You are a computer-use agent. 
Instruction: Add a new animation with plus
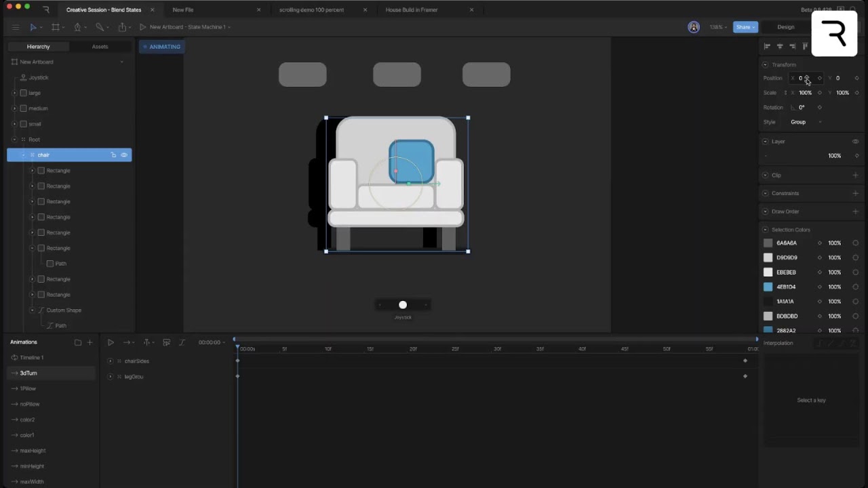click(x=90, y=342)
